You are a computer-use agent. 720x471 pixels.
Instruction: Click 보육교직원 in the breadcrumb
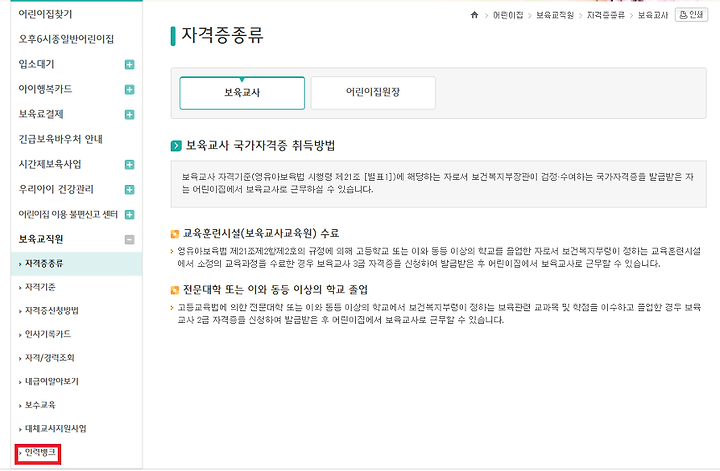555,16
